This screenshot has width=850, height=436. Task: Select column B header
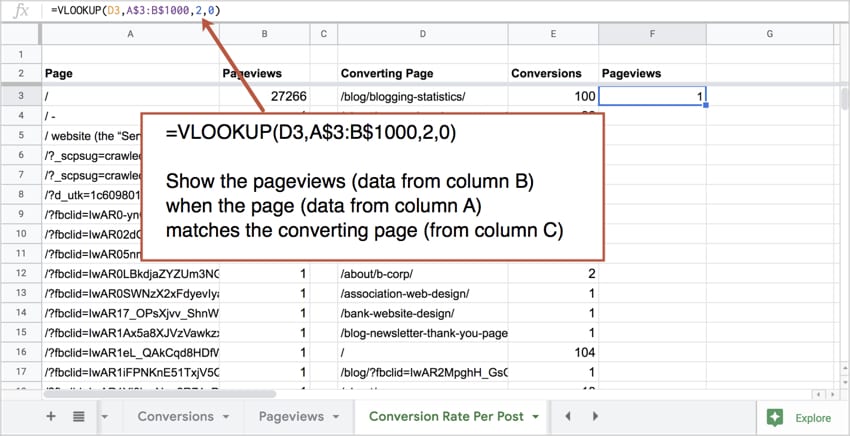[x=265, y=34]
